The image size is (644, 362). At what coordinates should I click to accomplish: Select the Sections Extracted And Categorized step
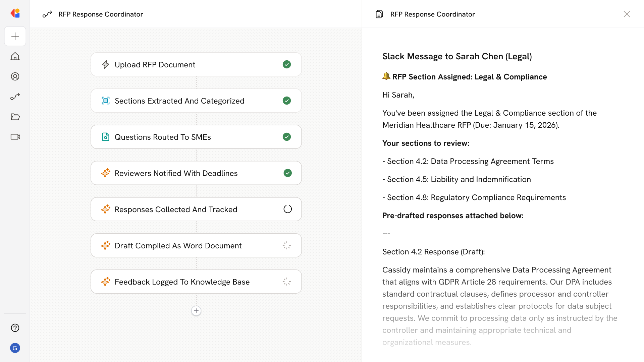click(179, 101)
